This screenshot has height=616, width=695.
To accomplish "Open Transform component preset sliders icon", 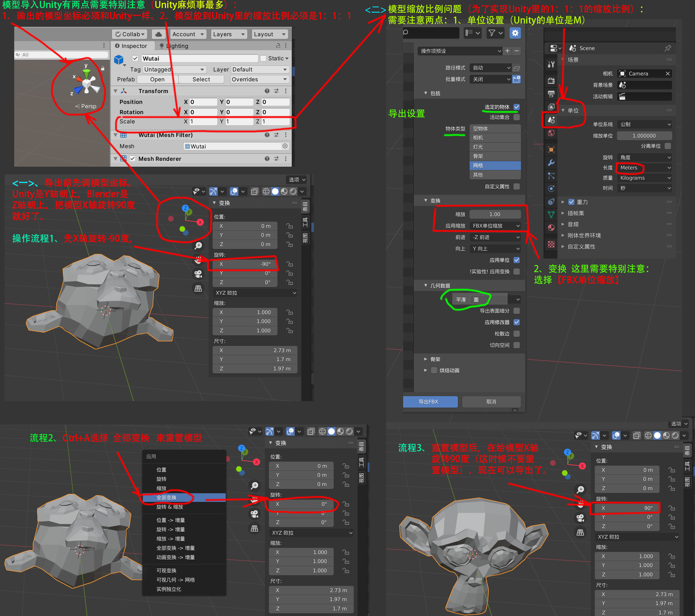I will coord(276,91).
